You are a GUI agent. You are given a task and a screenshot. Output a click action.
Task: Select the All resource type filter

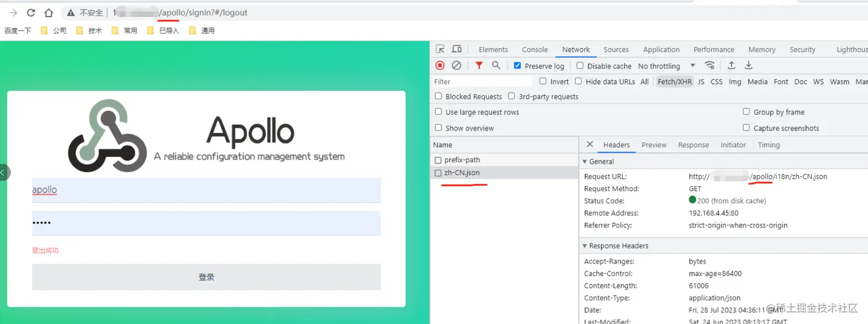click(645, 82)
